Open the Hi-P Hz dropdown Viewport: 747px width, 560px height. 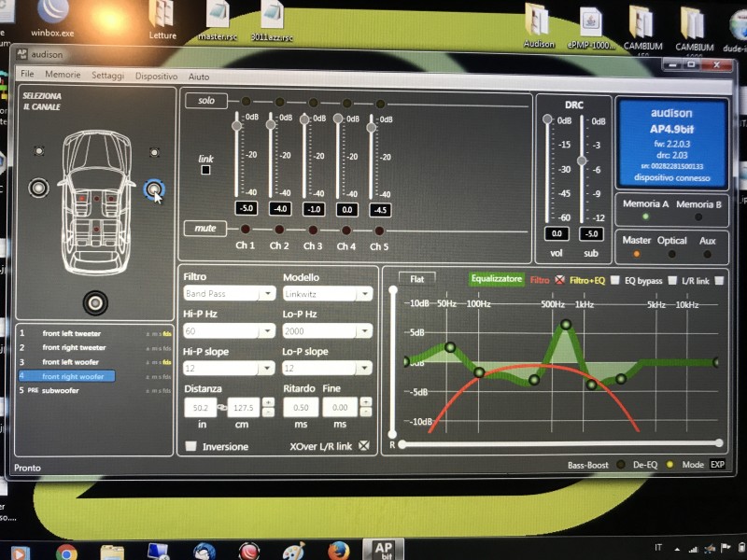pyautogui.click(x=229, y=330)
